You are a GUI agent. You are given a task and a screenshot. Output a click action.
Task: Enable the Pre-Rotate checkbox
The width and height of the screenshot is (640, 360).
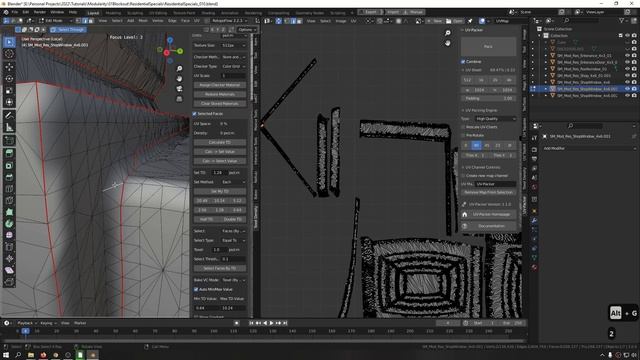(x=463, y=135)
